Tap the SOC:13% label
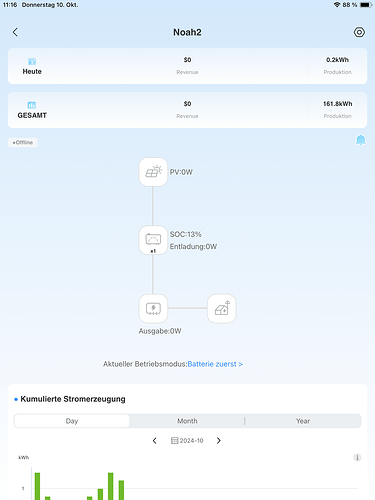Viewport: 375px width, 500px height. [x=186, y=234]
